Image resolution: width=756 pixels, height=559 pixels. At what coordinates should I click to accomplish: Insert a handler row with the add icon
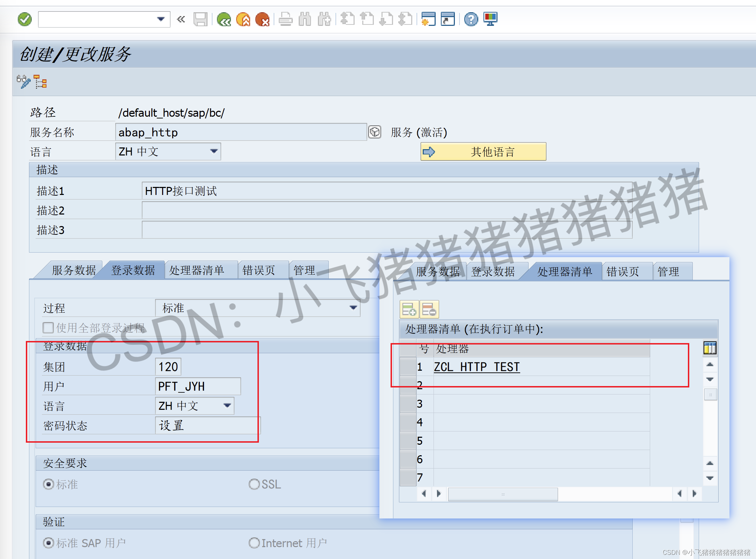point(409,309)
